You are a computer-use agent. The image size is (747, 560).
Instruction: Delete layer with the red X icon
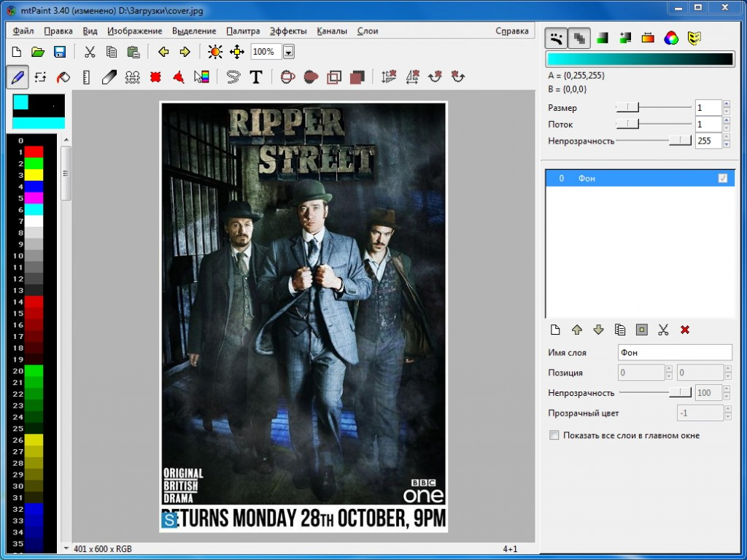(x=685, y=330)
